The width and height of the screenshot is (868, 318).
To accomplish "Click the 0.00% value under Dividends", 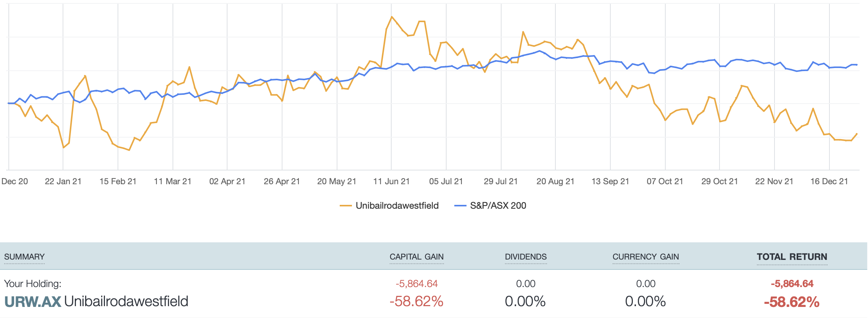I will click(525, 302).
